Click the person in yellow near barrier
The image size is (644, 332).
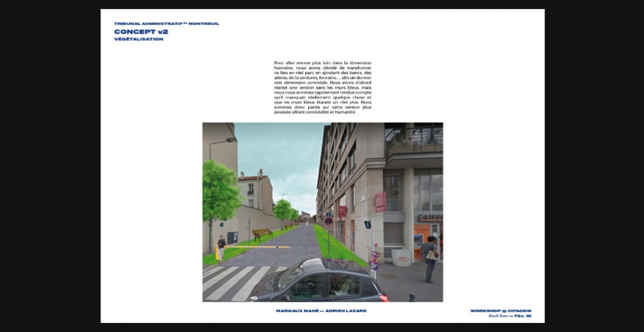click(x=221, y=248)
